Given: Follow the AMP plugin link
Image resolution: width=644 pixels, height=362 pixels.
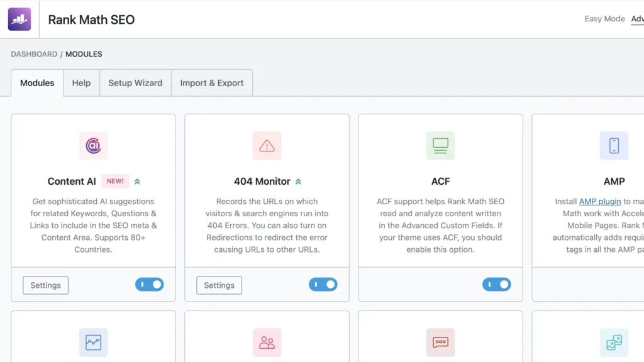Looking at the screenshot, I should (x=599, y=202).
